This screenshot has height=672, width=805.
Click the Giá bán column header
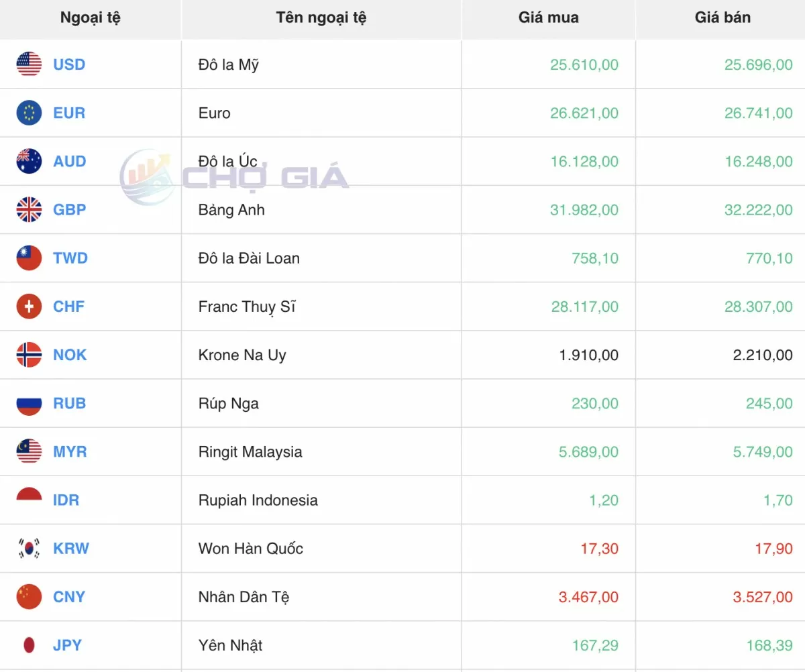point(722,18)
